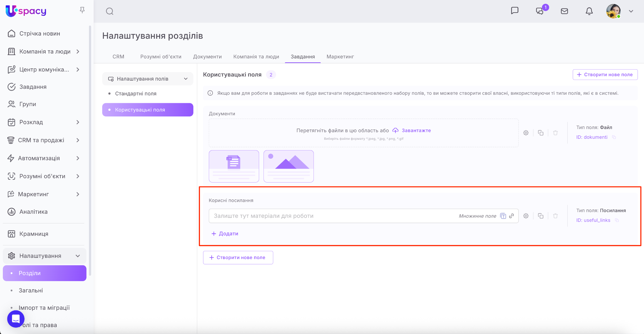
Task: Open settings gear for Корисні посилання field
Action: (526, 216)
